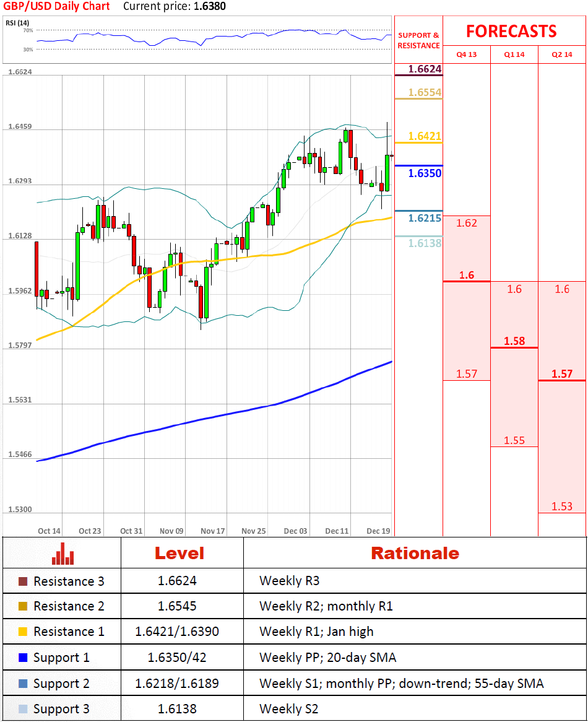
Task: Click the 'Dec 03' date axis label
Action: coord(295,531)
